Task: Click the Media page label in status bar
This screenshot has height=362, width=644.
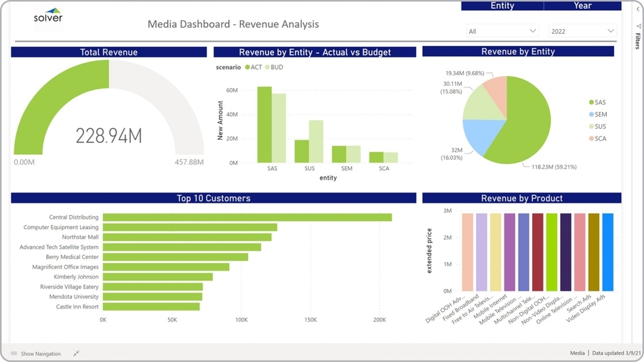Action: pos(577,353)
